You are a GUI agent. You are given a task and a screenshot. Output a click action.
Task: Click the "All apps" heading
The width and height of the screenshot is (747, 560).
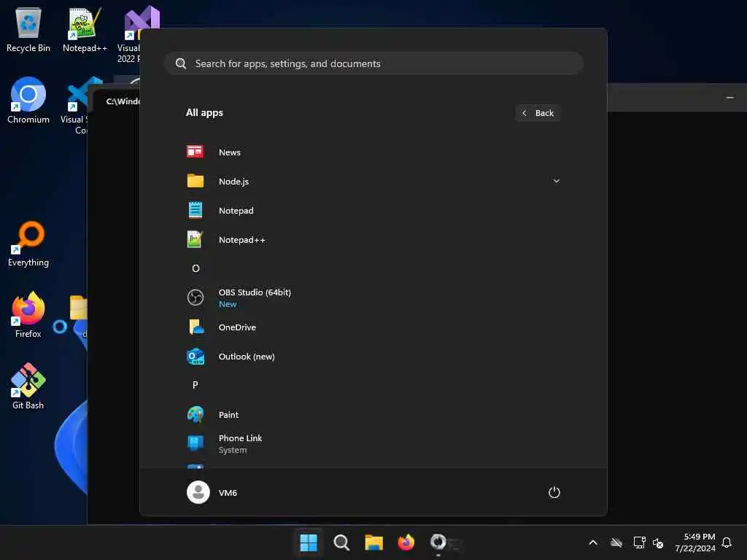(x=204, y=112)
